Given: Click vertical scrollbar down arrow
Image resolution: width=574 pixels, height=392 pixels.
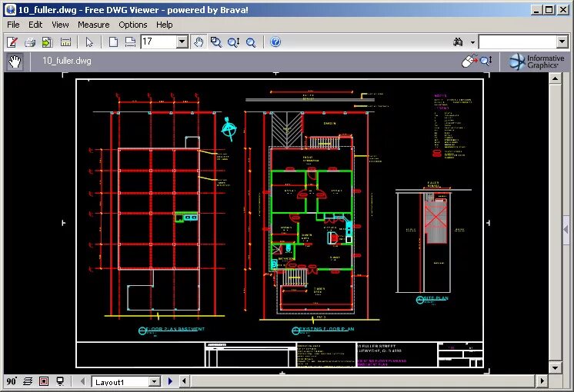Looking at the screenshot, I should [555, 367].
